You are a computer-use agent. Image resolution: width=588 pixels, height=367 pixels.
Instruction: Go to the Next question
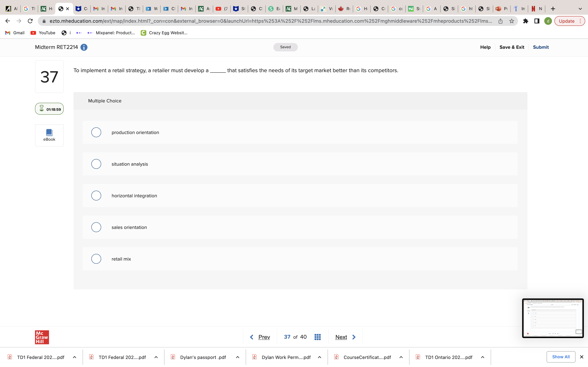pos(345,337)
